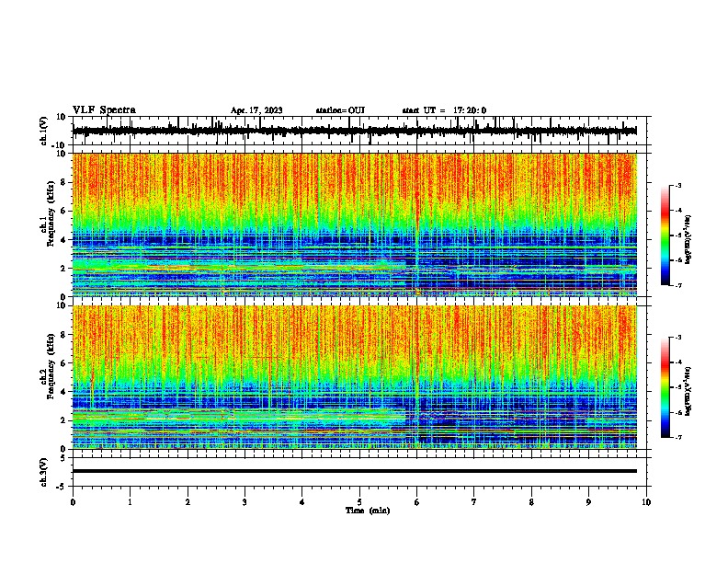Click time axis tick label "8"

(x=531, y=502)
